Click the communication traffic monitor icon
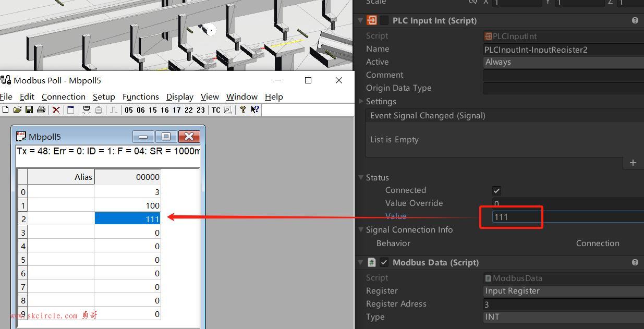Screen dimensions: 644x329 tap(228, 109)
